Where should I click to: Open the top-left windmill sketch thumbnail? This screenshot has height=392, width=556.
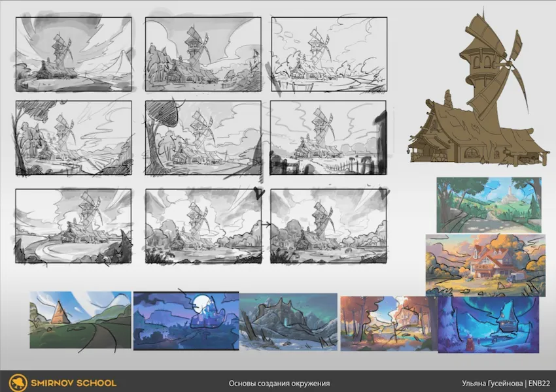pyautogui.click(x=73, y=54)
